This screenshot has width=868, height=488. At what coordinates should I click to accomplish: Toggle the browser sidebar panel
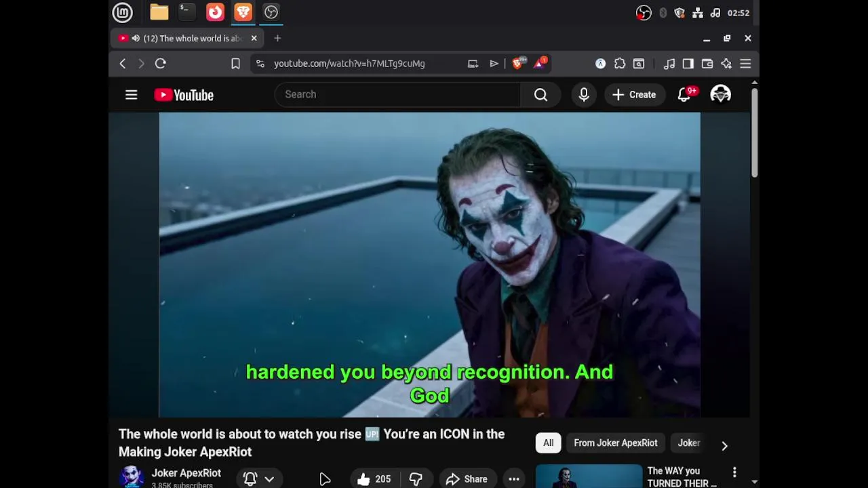688,63
